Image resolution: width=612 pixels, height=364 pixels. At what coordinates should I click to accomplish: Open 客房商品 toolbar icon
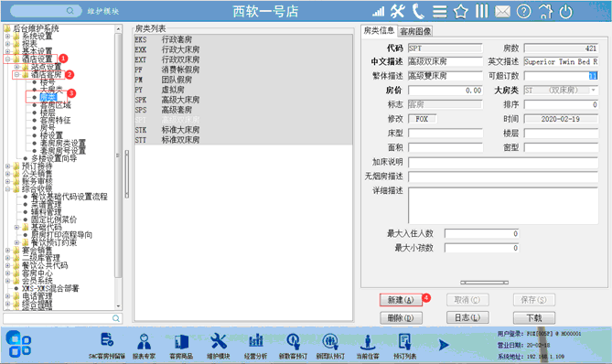tap(181, 346)
